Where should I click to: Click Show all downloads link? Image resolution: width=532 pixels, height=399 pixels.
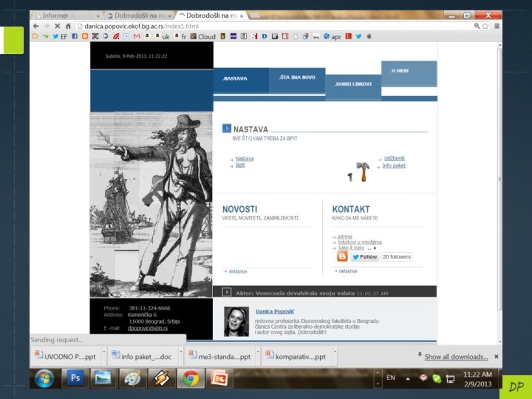pyautogui.click(x=456, y=357)
